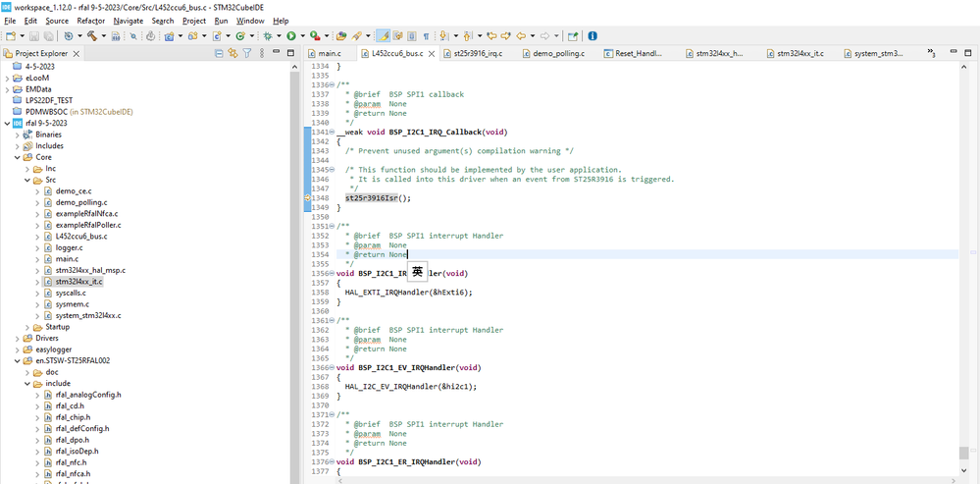Click the Back navigation arrow

(521, 36)
